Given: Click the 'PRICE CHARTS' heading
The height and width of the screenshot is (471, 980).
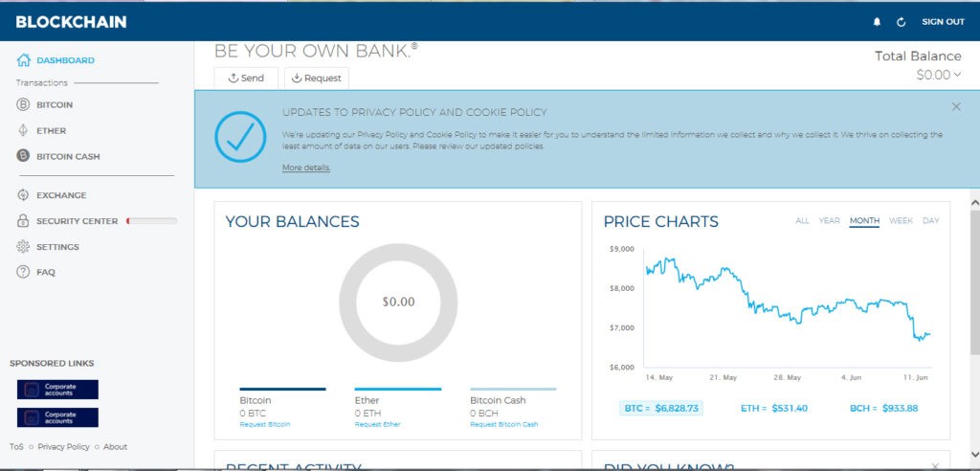Looking at the screenshot, I should pyautogui.click(x=661, y=221).
